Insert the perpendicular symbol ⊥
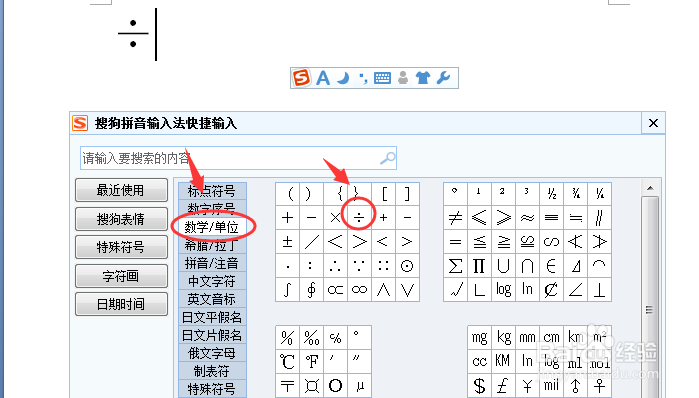 (x=600, y=290)
